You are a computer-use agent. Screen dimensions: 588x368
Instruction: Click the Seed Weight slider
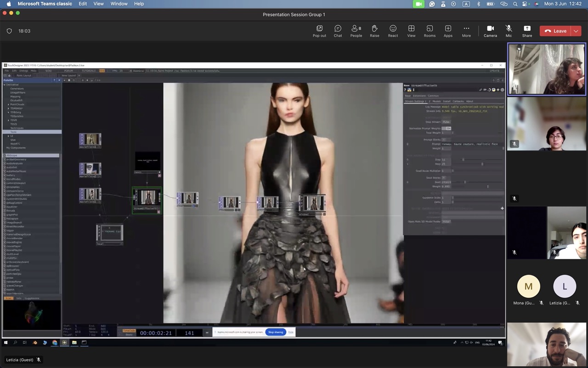(478, 186)
